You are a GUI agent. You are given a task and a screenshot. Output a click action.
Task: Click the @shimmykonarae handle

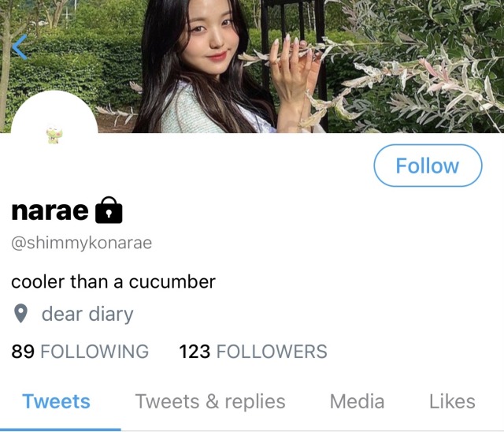tap(82, 243)
